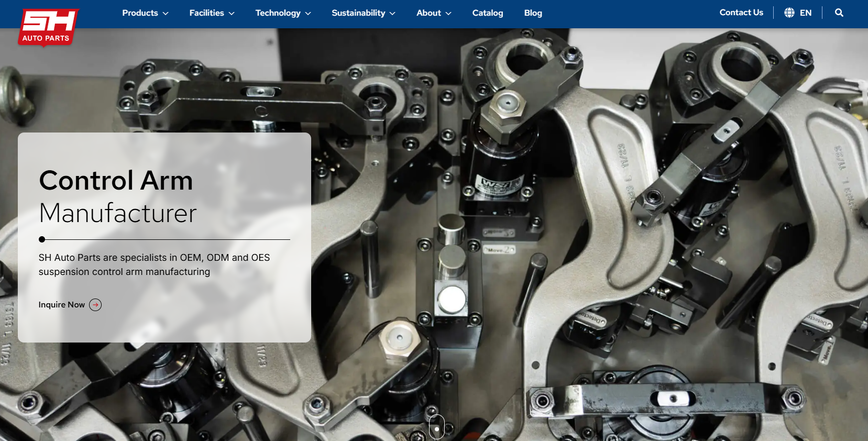Screen dimensions: 868x441
Task: Click the Inquire Now arrow circle icon
Action: 95,305
